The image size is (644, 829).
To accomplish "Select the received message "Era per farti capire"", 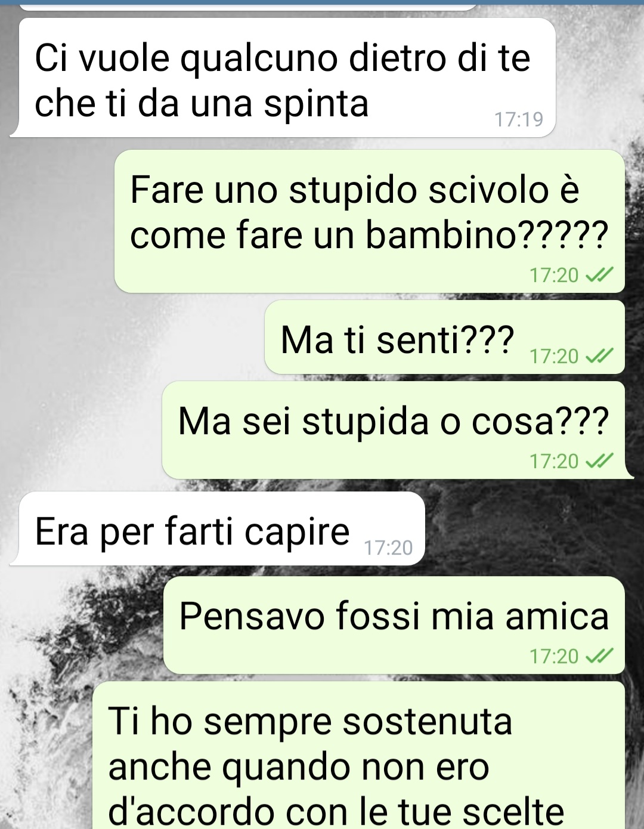I will point(218,528).
